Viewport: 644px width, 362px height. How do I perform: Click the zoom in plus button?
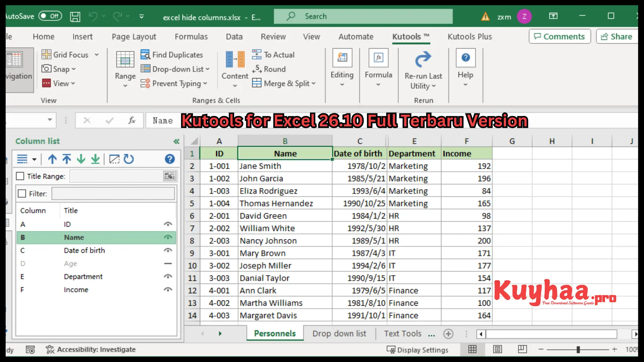(614, 349)
